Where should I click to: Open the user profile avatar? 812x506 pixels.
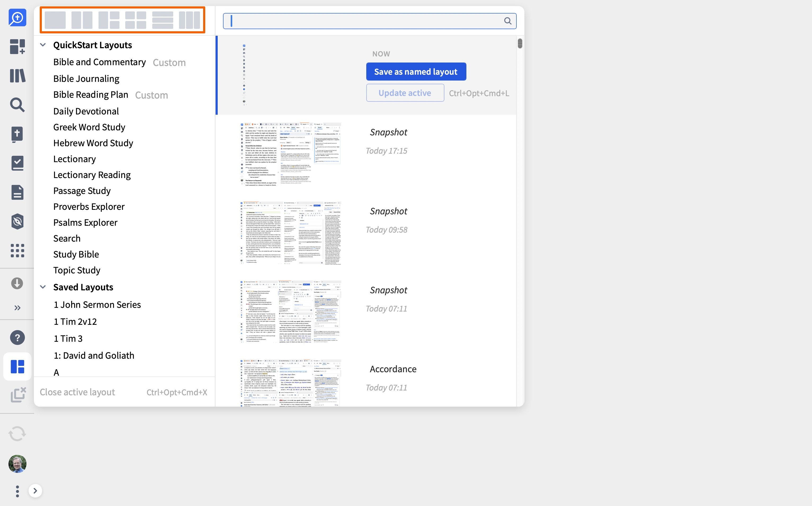tap(17, 464)
